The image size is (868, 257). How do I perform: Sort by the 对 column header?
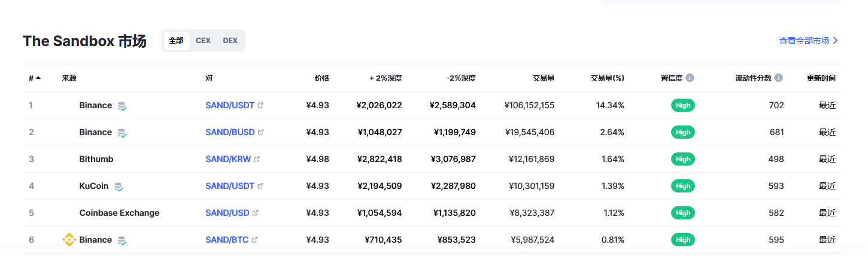(x=209, y=78)
